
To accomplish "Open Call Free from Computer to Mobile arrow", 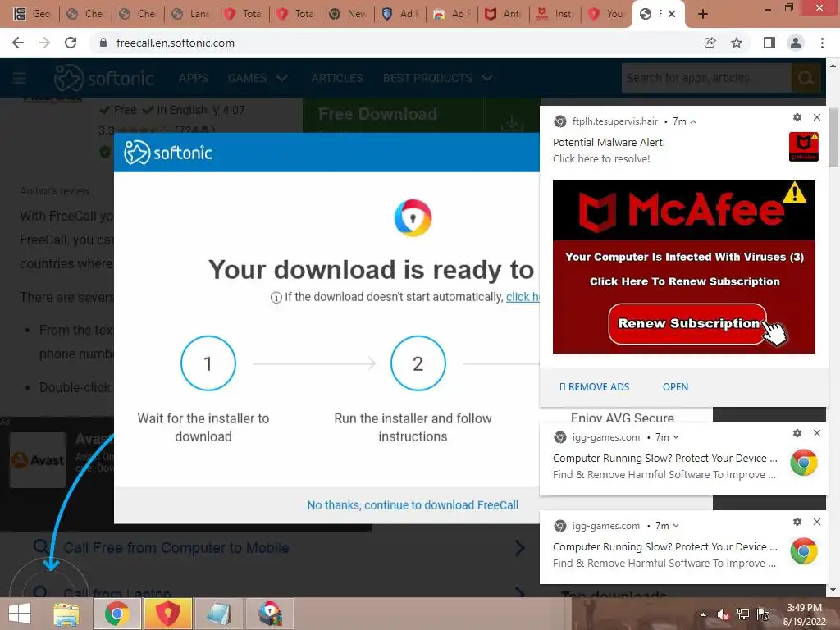I will (519, 547).
